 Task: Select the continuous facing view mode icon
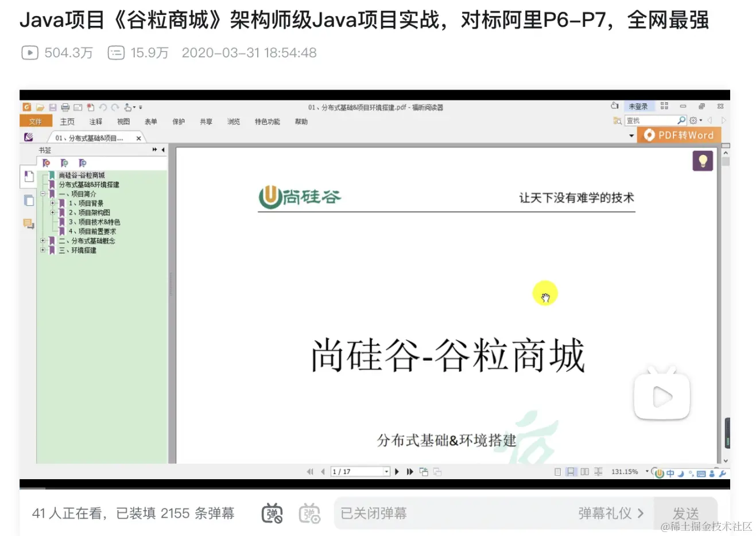point(598,472)
